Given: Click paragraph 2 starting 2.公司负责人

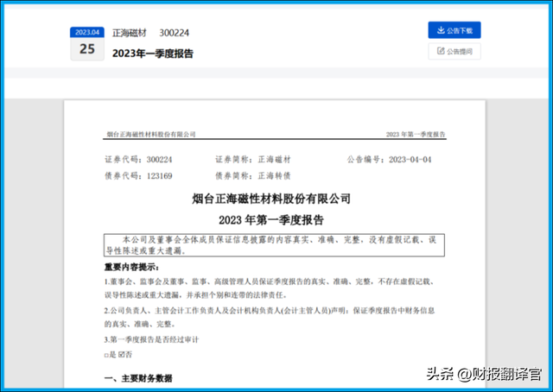Looking at the screenshot, I should pos(270,317).
